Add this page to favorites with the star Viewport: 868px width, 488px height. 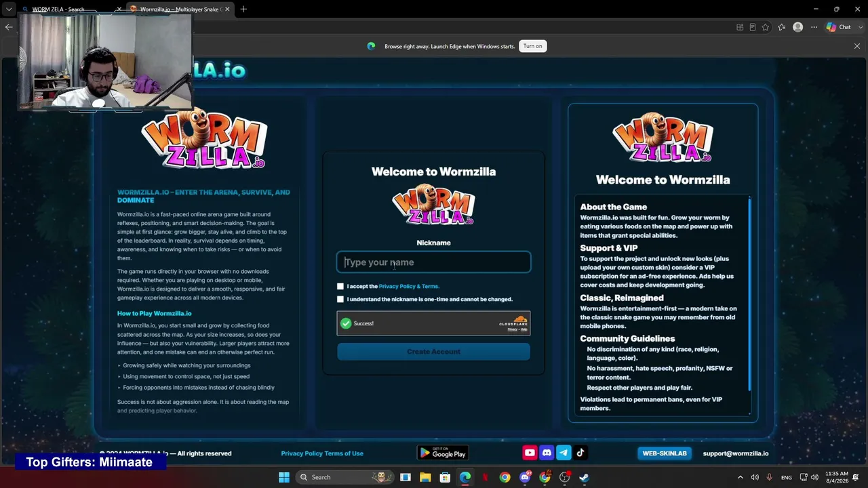click(x=766, y=27)
